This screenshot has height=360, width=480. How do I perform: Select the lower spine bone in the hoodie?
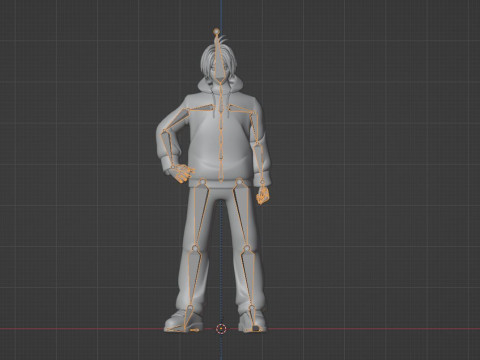click(x=221, y=170)
